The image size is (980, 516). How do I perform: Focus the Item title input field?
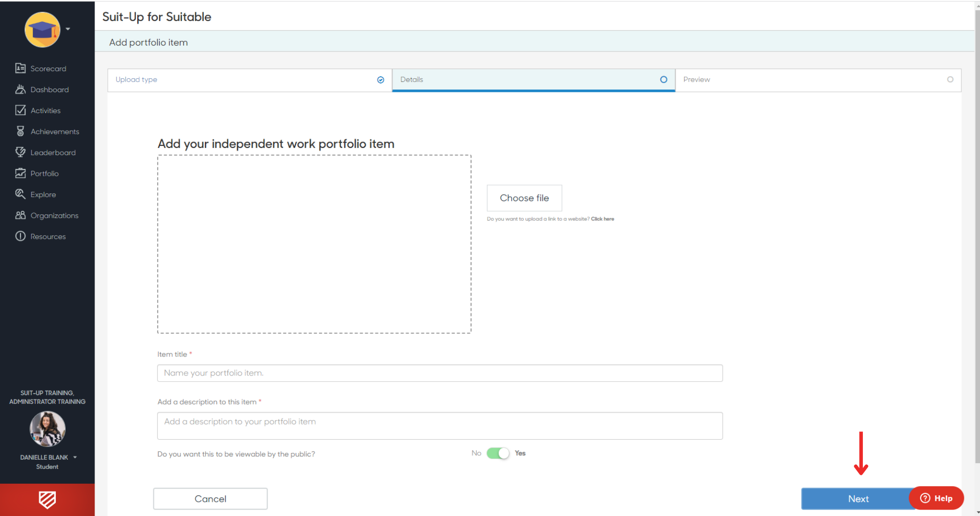(x=440, y=373)
